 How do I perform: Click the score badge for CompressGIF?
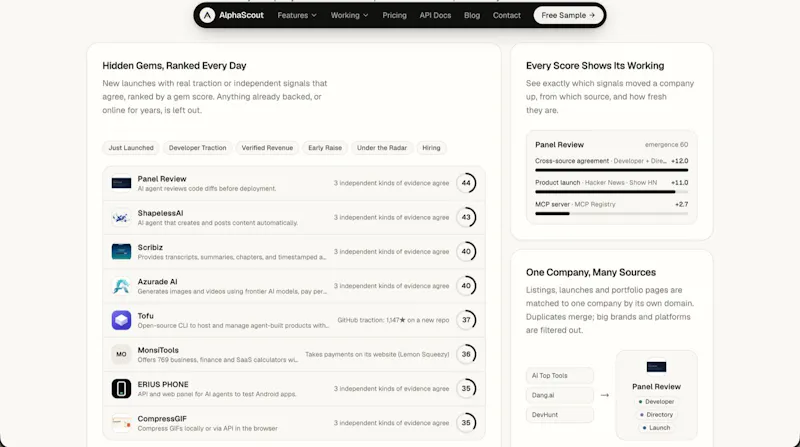tap(466, 423)
